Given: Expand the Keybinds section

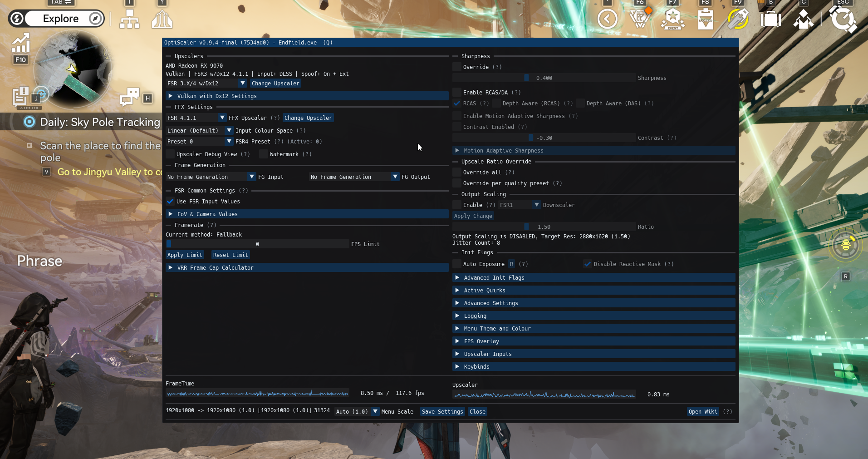Looking at the screenshot, I should pyautogui.click(x=594, y=366).
